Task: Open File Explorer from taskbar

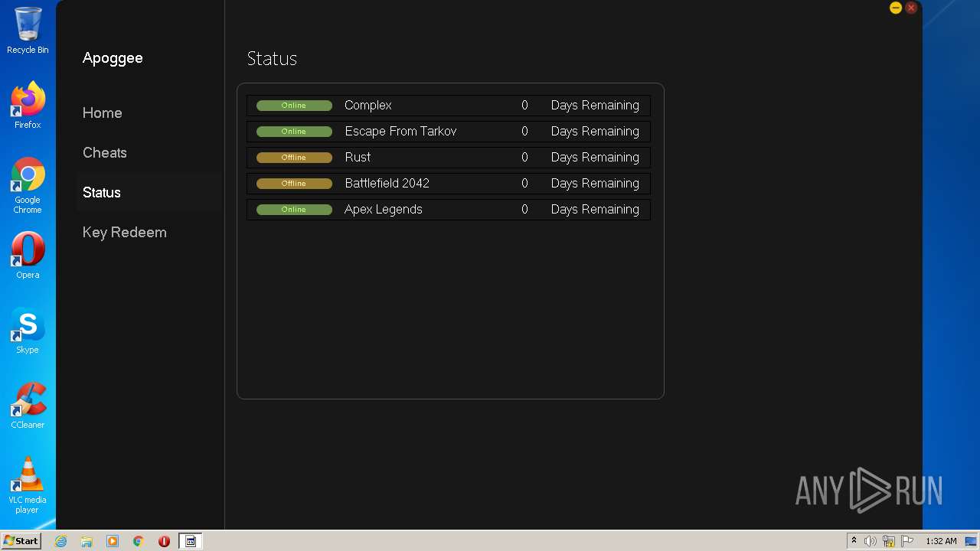Action: pos(87,541)
